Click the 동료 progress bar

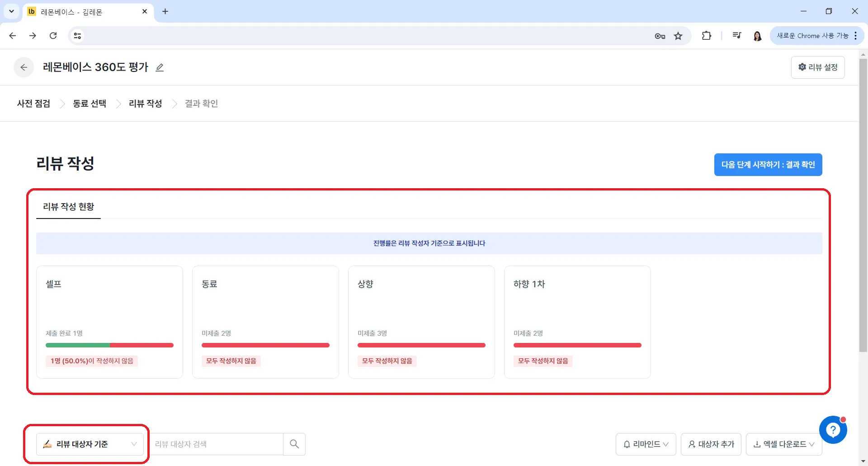point(265,345)
